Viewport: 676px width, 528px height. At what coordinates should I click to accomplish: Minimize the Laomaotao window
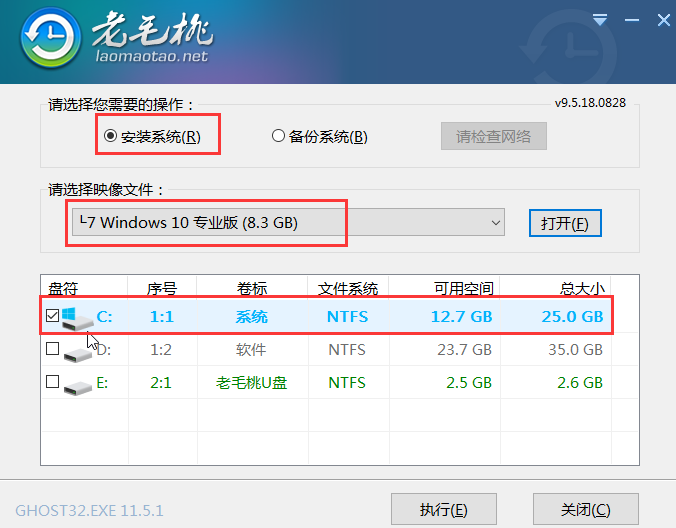(632, 20)
